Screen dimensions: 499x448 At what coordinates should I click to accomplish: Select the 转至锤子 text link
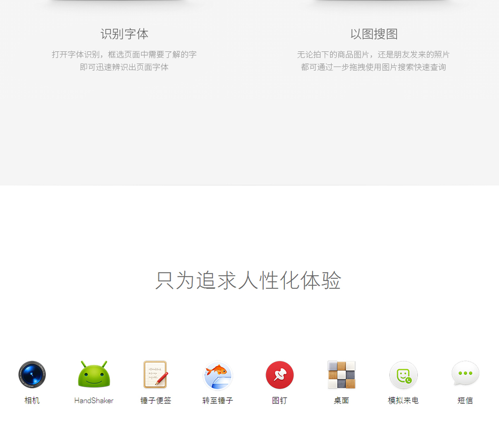(218, 400)
